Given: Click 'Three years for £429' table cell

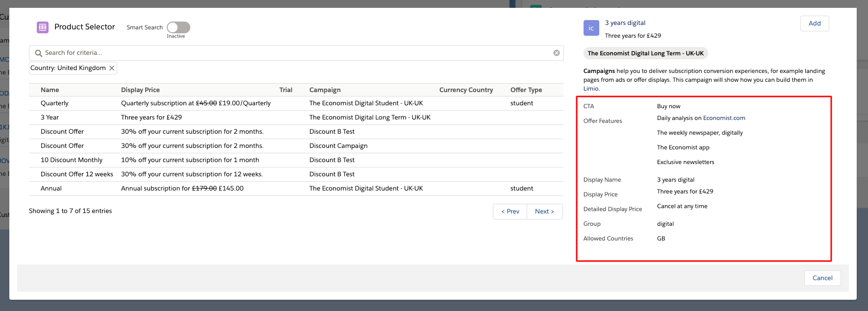Looking at the screenshot, I should (152, 118).
